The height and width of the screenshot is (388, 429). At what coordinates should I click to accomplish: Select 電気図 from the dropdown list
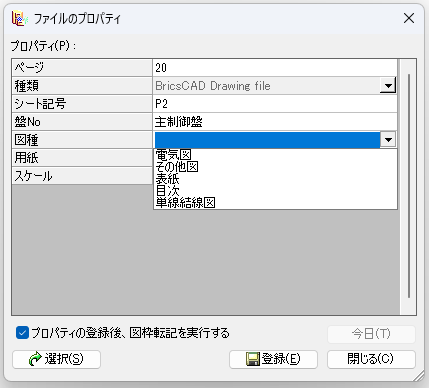click(x=275, y=155)
